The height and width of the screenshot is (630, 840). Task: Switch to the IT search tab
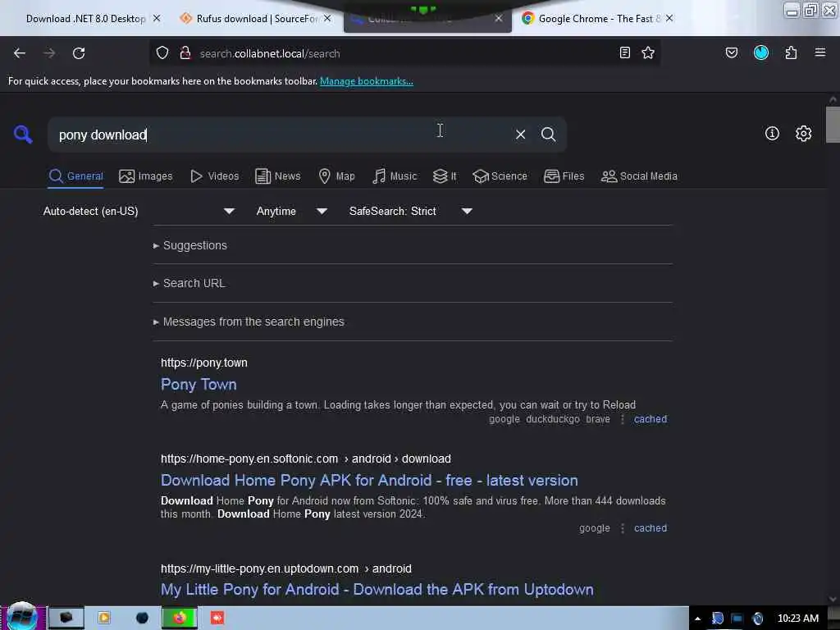[x=445, y=176]
